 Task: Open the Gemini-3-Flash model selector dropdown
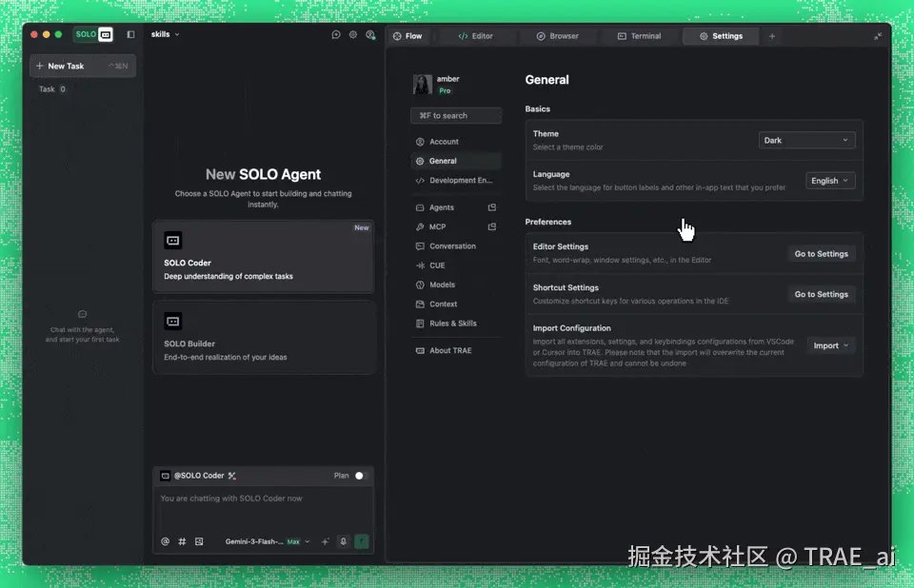tap(268, 541)
